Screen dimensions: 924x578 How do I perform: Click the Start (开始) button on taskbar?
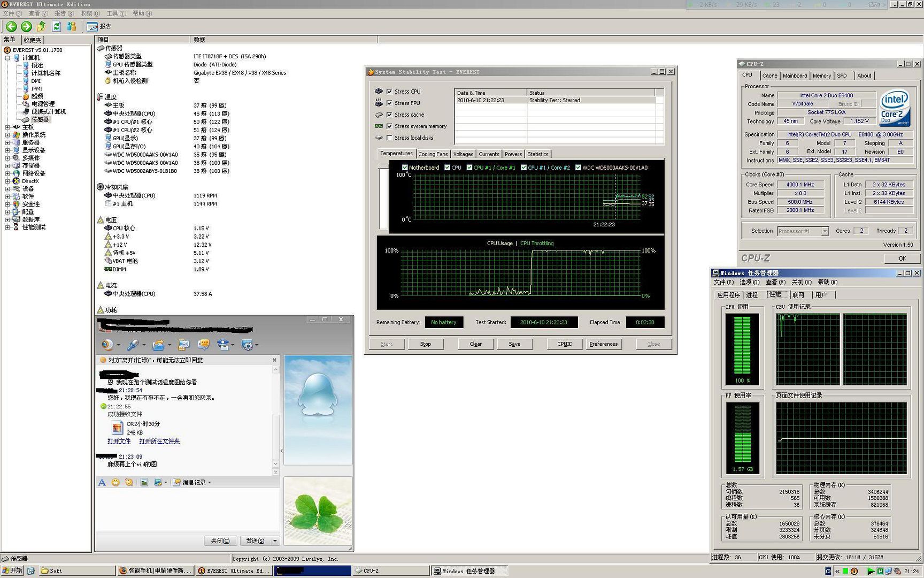[x=12, y=571]
